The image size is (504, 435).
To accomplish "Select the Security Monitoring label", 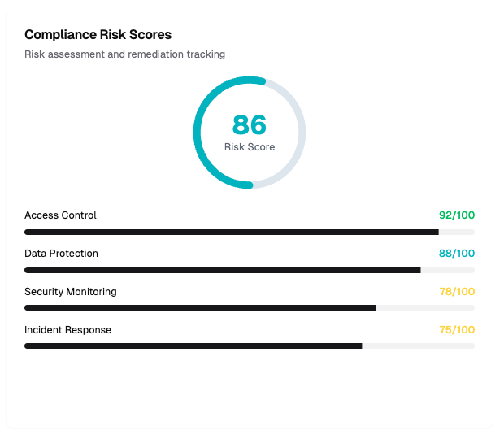I will coord(70,292).
